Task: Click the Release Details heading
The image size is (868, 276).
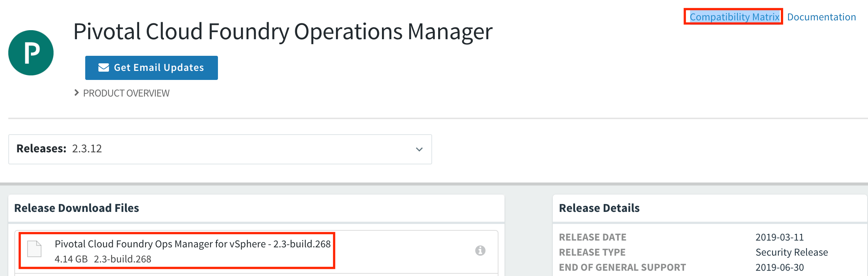Action: click(599, 208)
